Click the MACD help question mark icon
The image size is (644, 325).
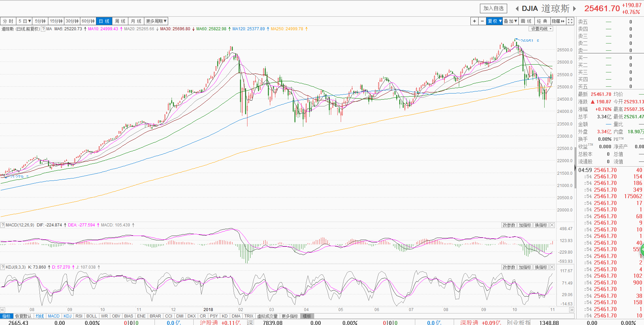click(3, 225)
